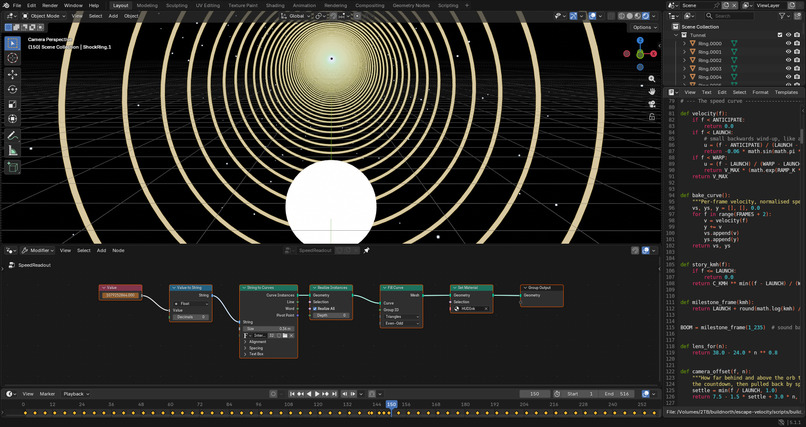806x427 pixels.
Task: Open Even-Odd fill rule dropdown
Action: [x=401, y=323]
